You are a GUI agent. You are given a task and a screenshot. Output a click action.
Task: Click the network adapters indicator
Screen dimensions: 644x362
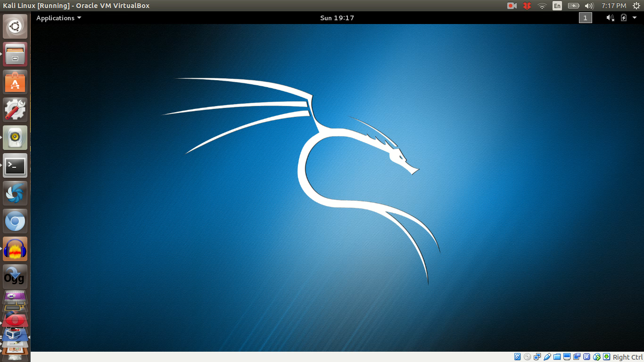(x=537, y=357)
